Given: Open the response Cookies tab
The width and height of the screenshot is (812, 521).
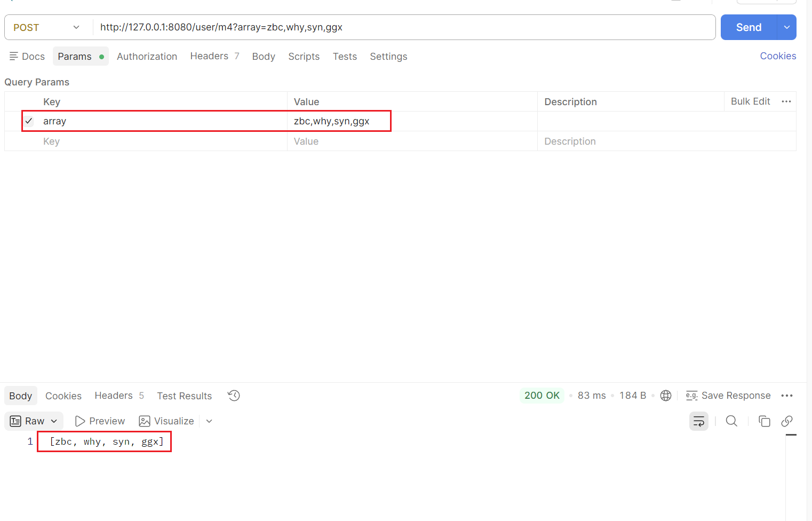Looking at the screenshot, I should (63, 396).
